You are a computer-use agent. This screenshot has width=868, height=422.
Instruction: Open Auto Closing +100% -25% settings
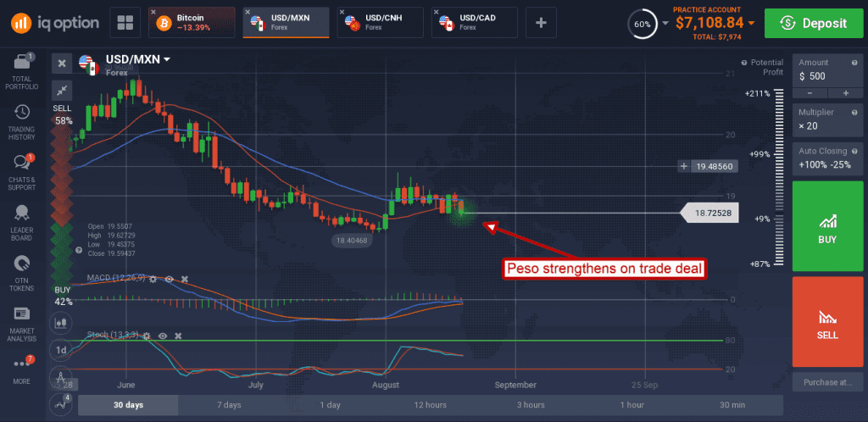(x=827, y=158)
